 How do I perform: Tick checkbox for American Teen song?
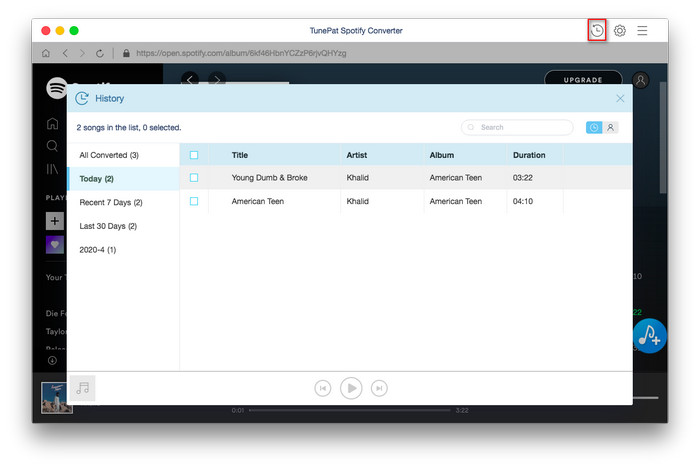194,201
